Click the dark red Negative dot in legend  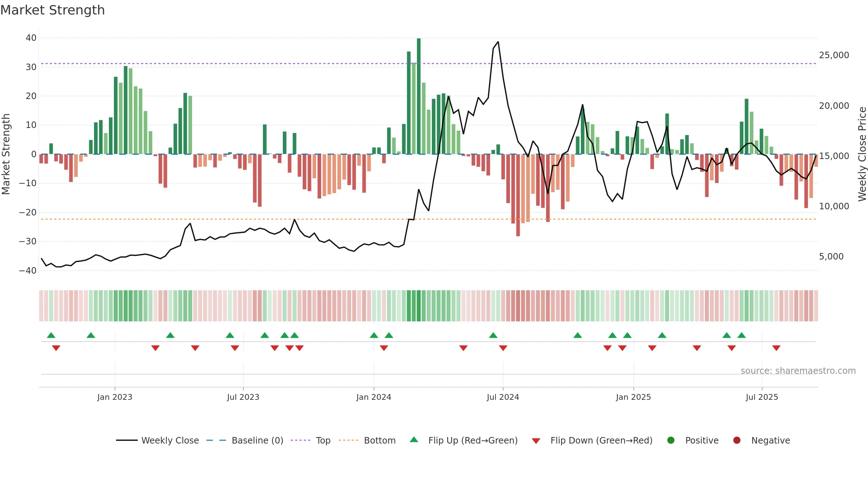737,440
